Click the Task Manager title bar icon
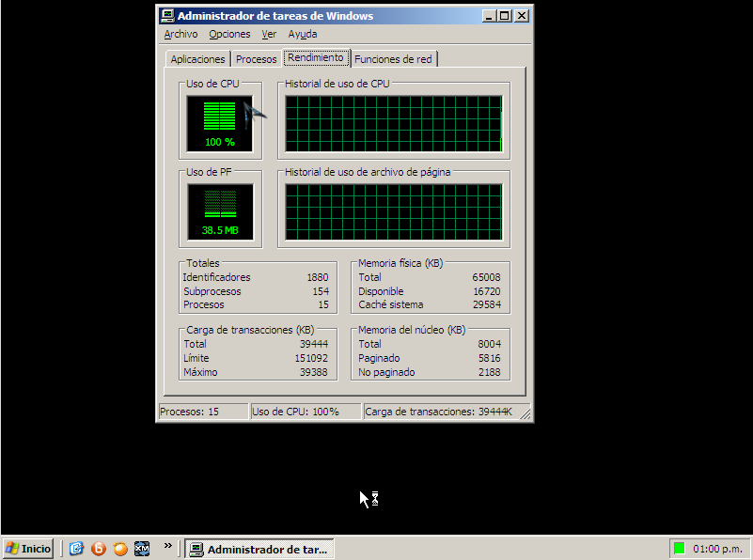Viewport: 753px width, 560px height. (167, 16)
